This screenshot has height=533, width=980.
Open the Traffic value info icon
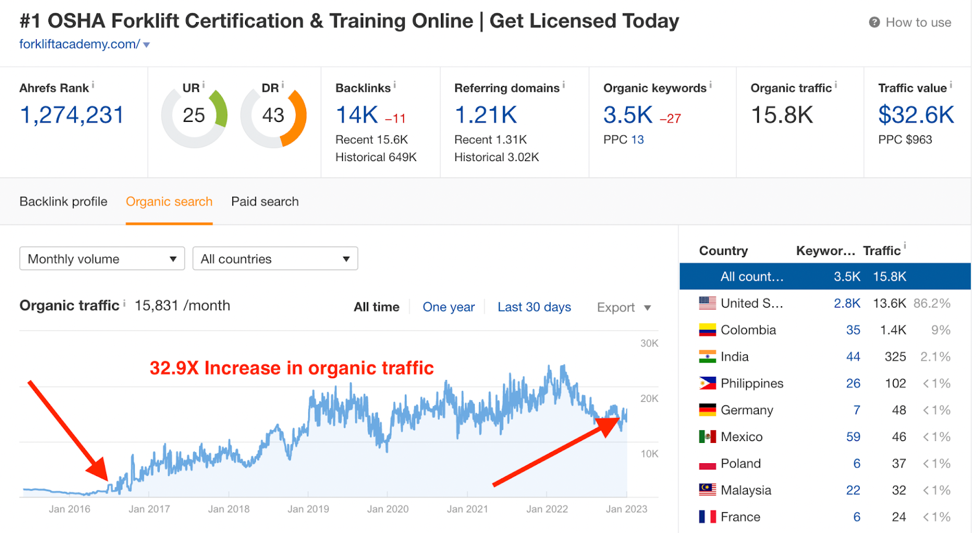click(951, 85)
